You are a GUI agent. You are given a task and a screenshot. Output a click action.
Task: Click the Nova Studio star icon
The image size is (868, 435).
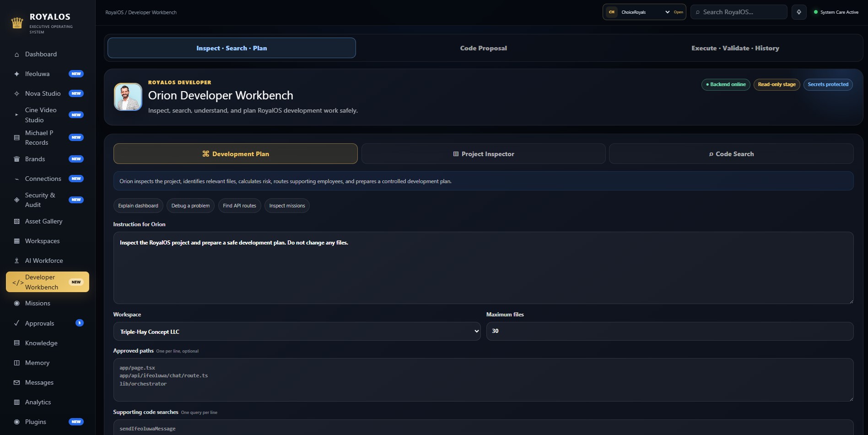pos(17,93)
